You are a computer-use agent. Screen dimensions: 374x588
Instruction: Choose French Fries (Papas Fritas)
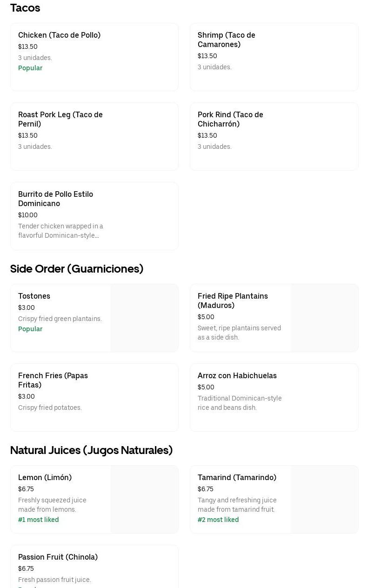click(53, 381)
